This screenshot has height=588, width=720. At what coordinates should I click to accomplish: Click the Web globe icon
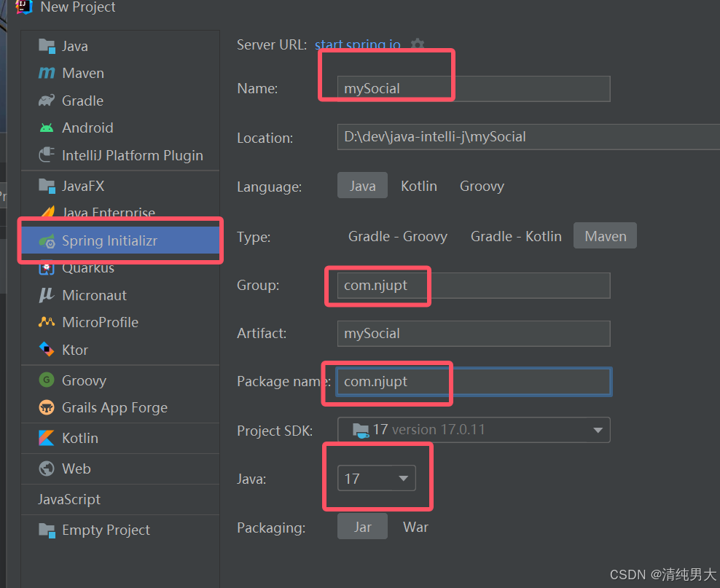click(x=47, y=469)
